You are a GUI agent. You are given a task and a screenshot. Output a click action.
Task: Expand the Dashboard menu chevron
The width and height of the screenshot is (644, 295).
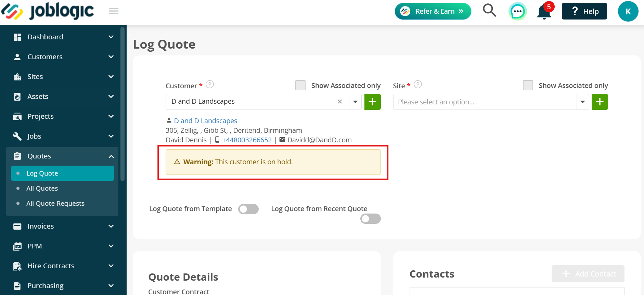tap(111, 37)
